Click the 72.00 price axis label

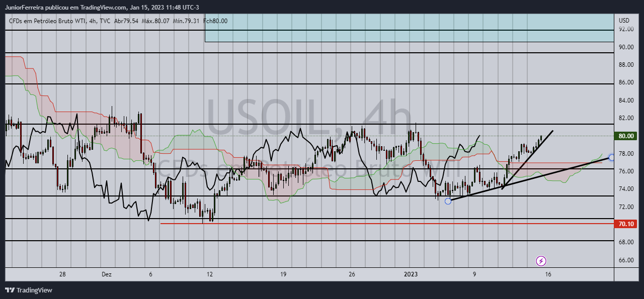[x=626, y=207]
